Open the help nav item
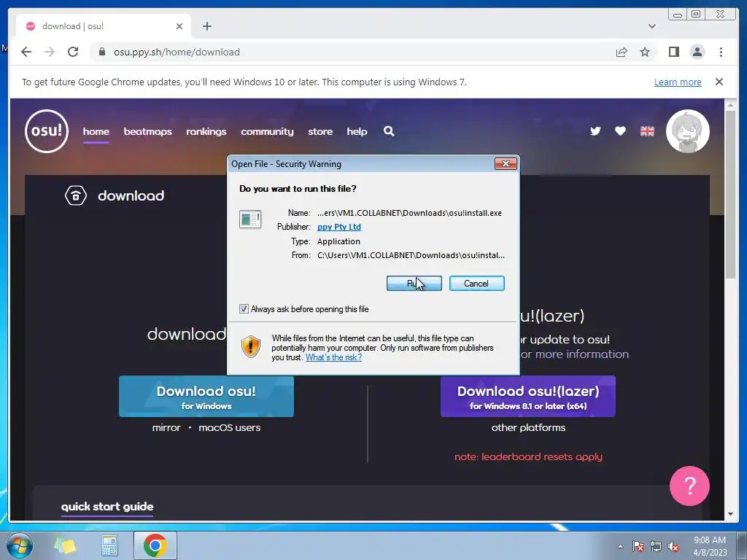Screen dimensions: 747x560 pos(357,131)
